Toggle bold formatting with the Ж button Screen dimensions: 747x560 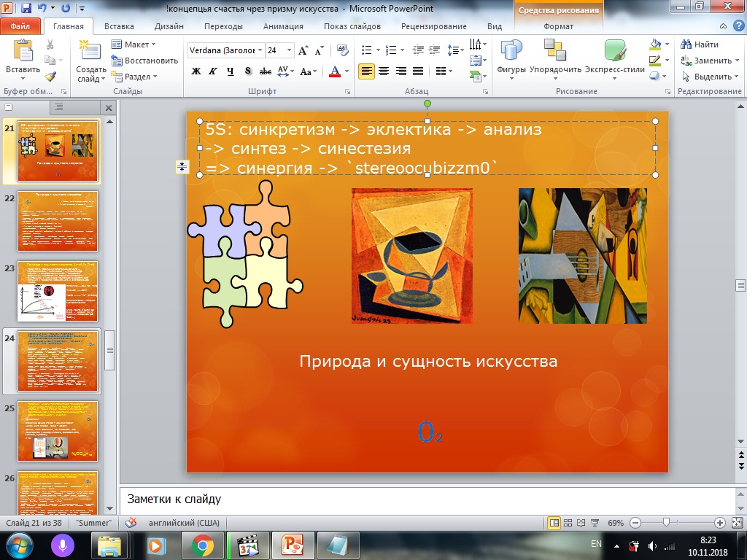pos(196,71)
